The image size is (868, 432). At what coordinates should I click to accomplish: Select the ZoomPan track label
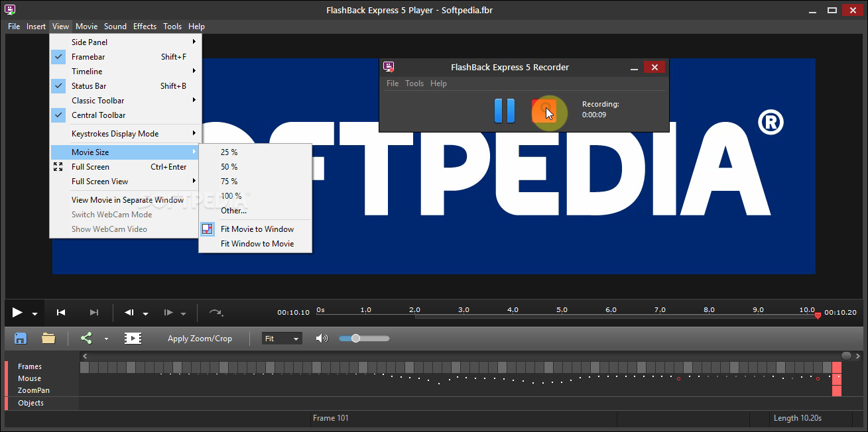pos(33,391)
